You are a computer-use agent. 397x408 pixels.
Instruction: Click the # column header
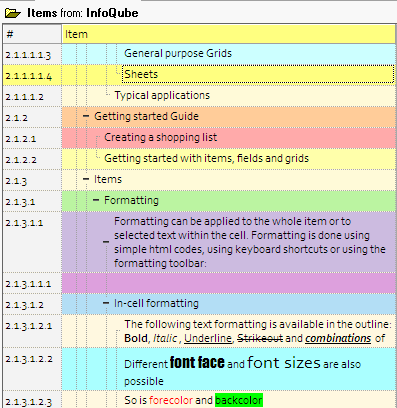coord(32,34)
